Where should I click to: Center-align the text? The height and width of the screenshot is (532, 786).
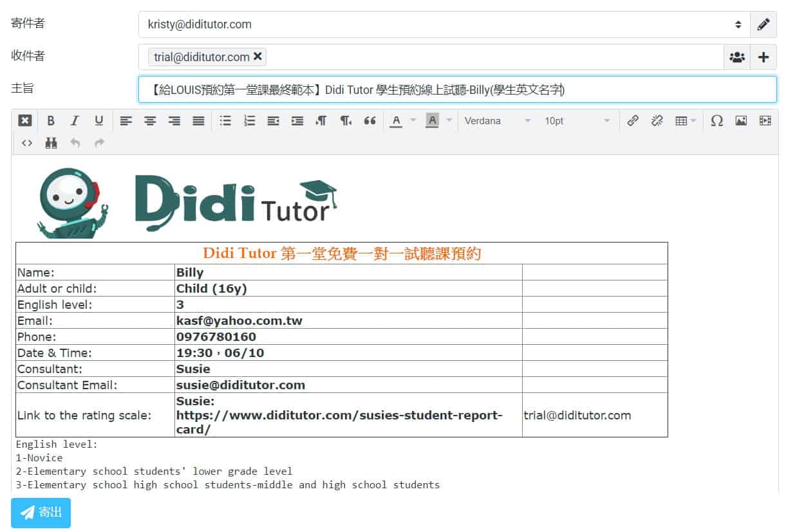coord(150,120)
